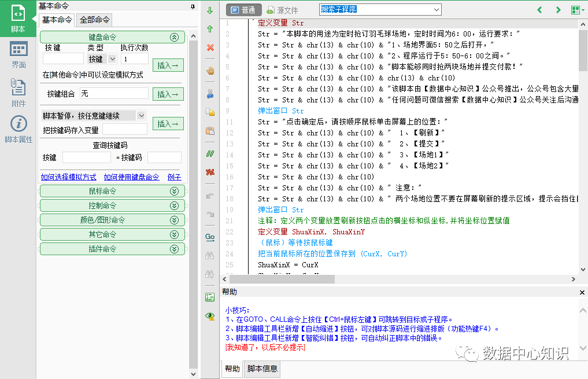Click the green auto-indent list icon
The height and width of the screenshot is (379, 588).
coord(210,297)
